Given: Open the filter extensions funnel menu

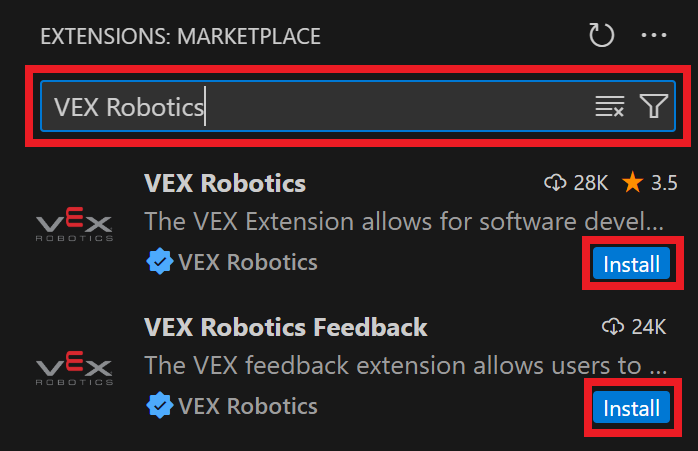Looking at the screenshot, I should tap(654, 107).
